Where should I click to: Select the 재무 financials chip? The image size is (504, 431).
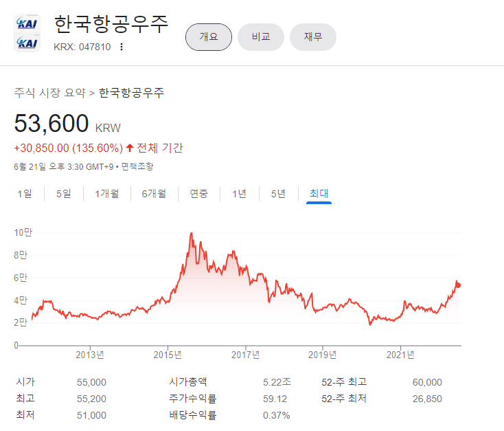[x=313, y=37]
